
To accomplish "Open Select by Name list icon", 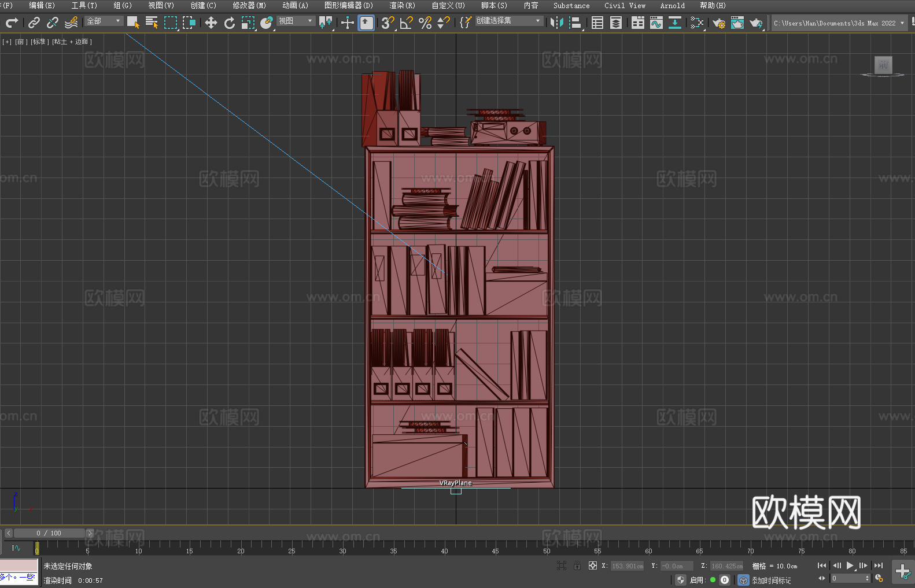I will tap(152, 23).
